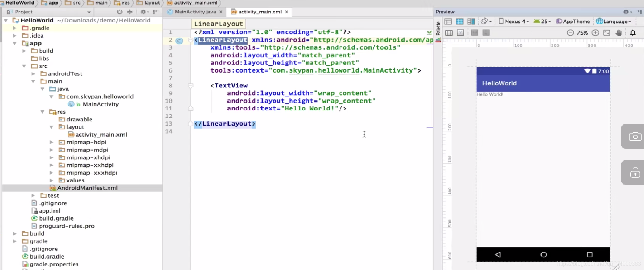
Task: Open the Palette side tab
Action: [x=438, y=31]
